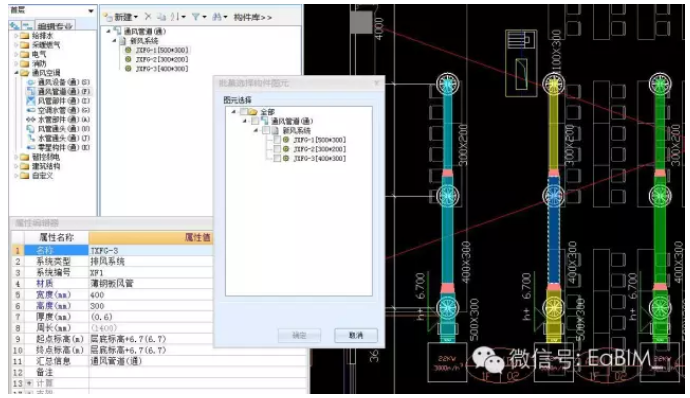The image size is (690, 398).
Task: Expand row 13 计算 in property table
Action: (x=29, y=383)
